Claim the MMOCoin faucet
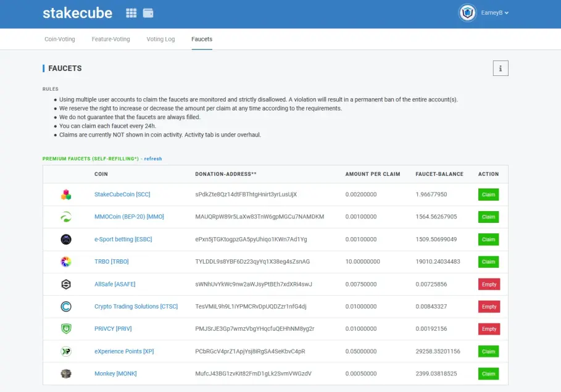 pyautogui.click(x=488, y=217)
